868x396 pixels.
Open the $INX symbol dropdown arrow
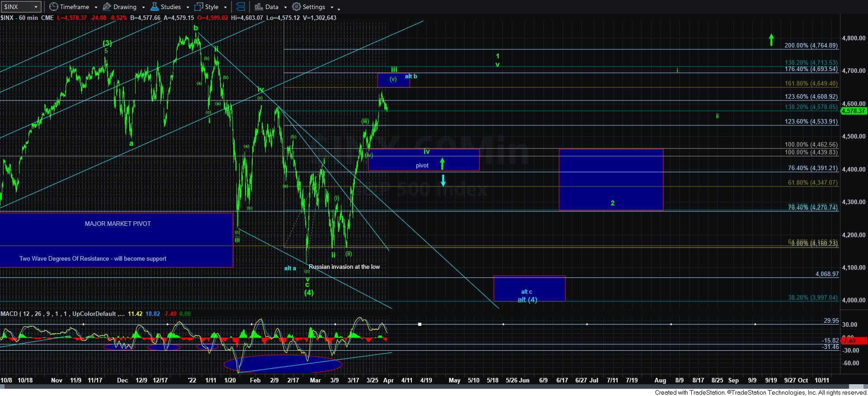coord(36,7)
